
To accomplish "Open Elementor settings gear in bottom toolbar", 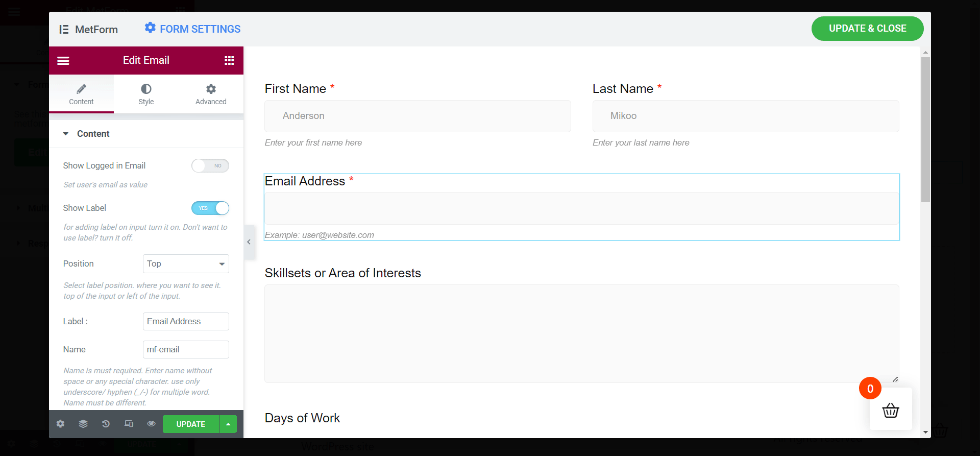I will click(60, 424).
